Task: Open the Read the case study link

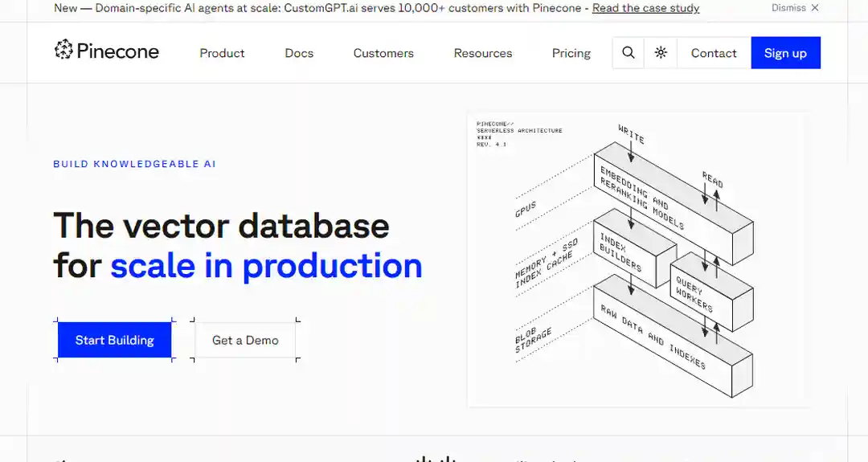Action: 645,8
